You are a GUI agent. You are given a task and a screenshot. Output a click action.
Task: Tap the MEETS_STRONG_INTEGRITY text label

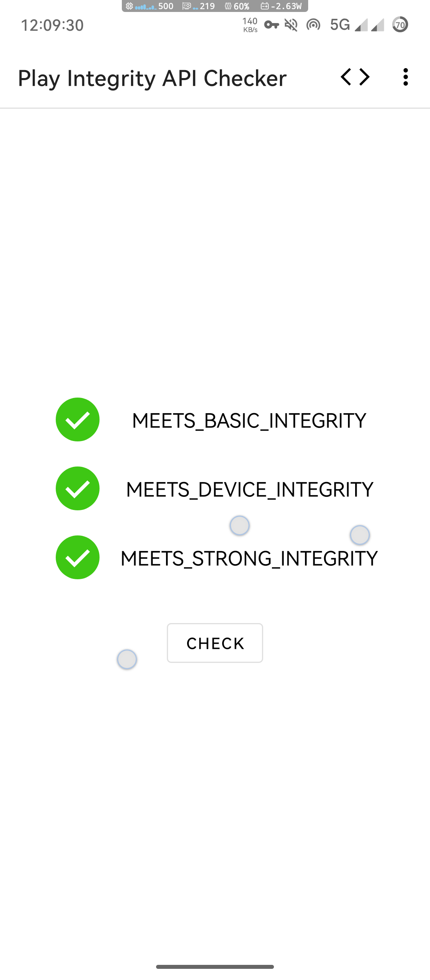pyautogui.click(x=249, y=557)
